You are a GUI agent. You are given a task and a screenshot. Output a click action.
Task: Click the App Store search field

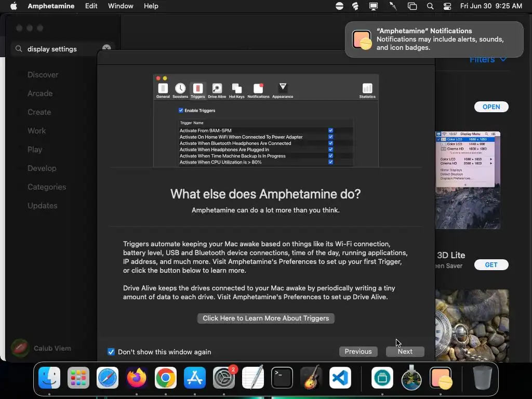click(x=63, y=49)
